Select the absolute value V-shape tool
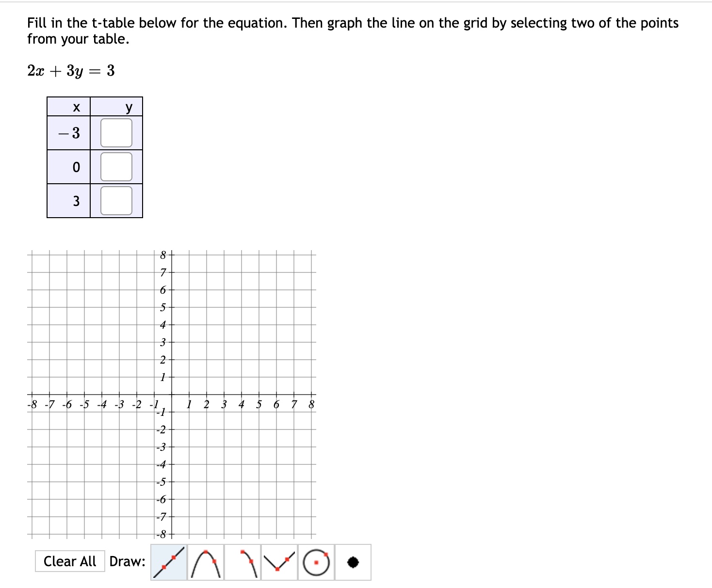 [x=278, y=561]
